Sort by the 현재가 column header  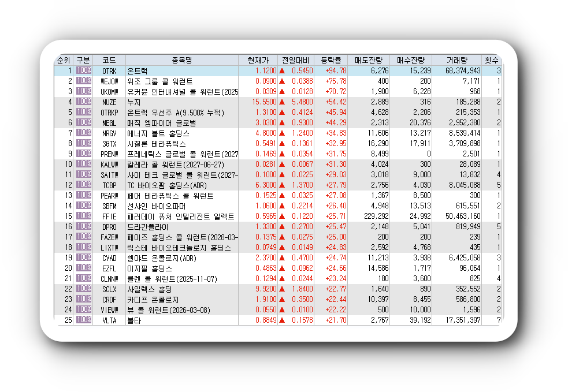pos(258,60)
